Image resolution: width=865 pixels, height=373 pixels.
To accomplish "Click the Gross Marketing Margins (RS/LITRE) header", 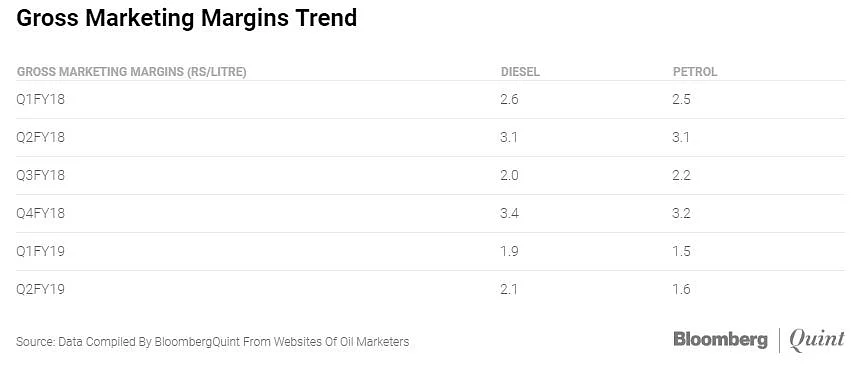I will [131, 72].
